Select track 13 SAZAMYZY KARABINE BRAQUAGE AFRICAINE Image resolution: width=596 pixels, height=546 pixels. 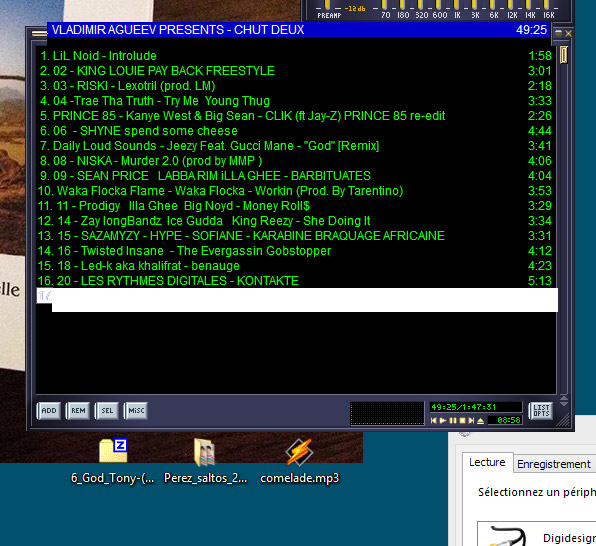296,236
